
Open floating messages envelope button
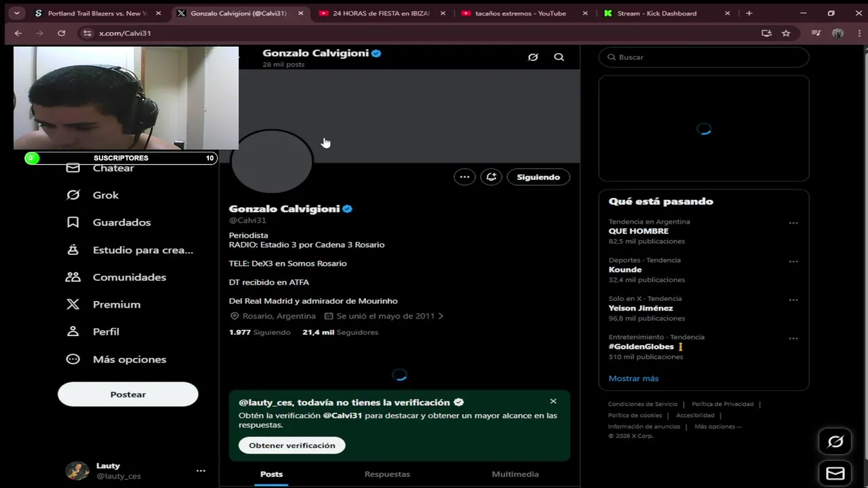click(x=835, y=473)
